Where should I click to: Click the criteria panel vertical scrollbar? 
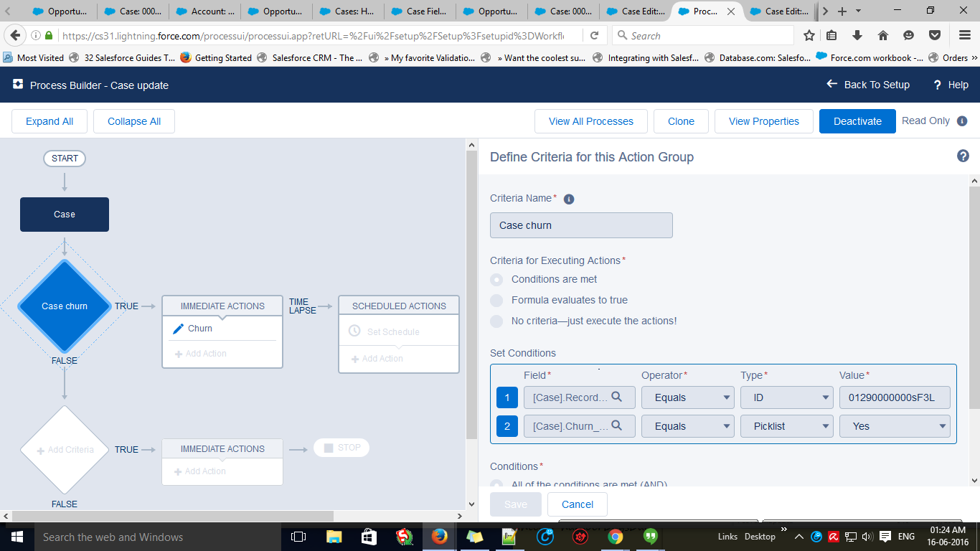pyautogui.click(x=974, y=298)
